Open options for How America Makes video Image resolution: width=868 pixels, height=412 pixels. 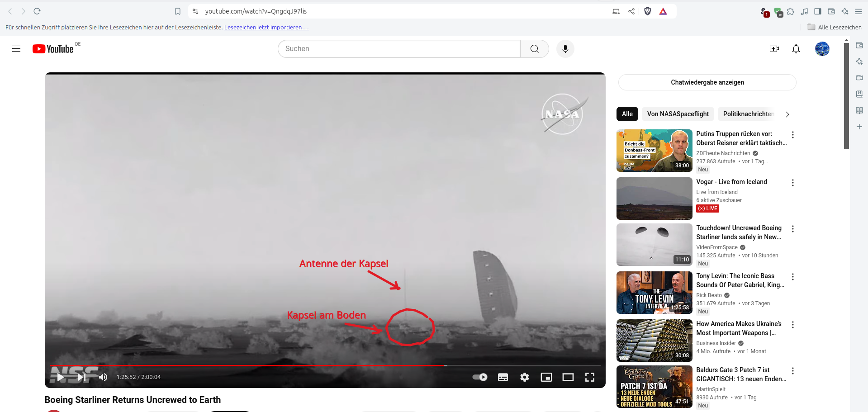click(x=792, y=325)
